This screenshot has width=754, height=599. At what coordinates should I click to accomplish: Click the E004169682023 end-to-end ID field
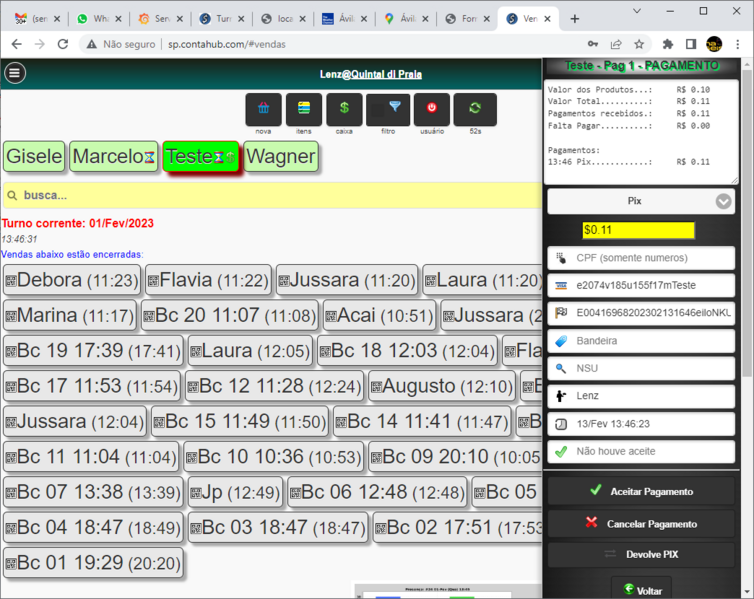point(641,313)
